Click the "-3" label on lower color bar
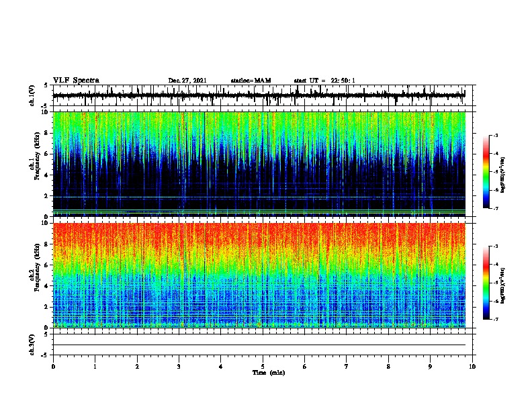Viewport: 532px width, 411px height. pos(496,246)
